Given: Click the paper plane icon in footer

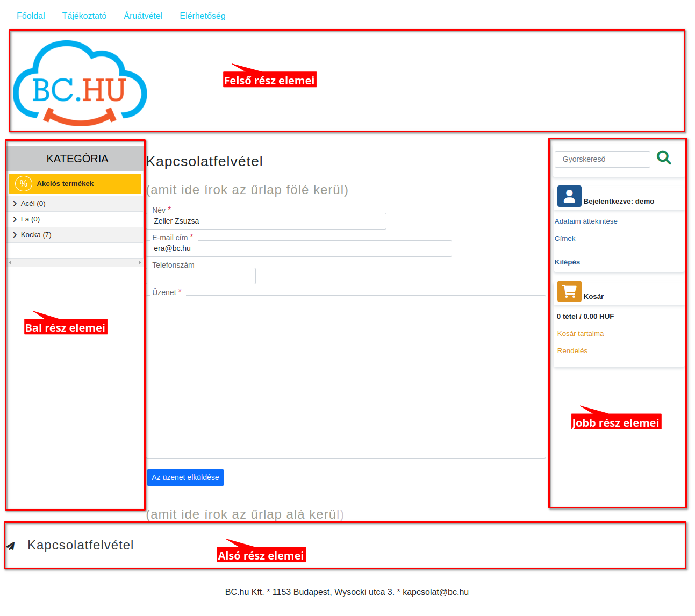Looking at the screenshot, I should (x=11, y=546).
